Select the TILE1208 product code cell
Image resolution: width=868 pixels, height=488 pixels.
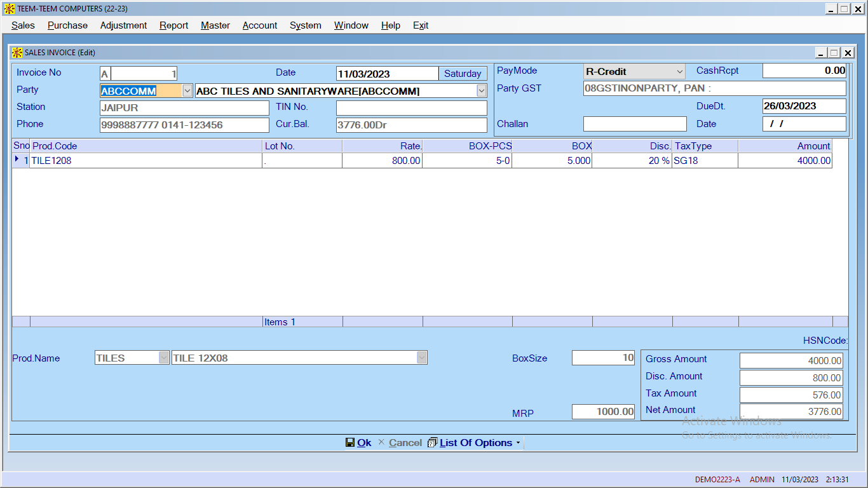click(x=146, y=161)
